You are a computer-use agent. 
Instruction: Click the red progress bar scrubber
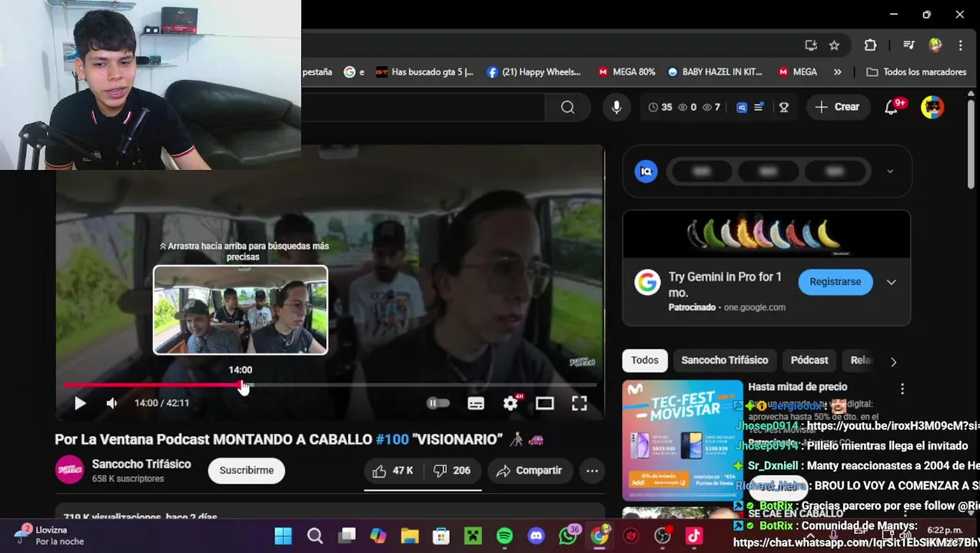click(242, 385)
